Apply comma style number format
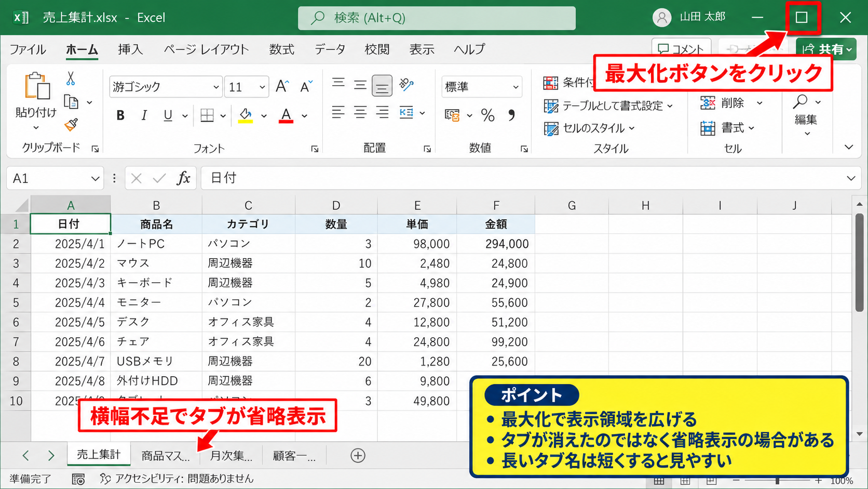Viewport: 868px width, 489px height. coord(511,115)
